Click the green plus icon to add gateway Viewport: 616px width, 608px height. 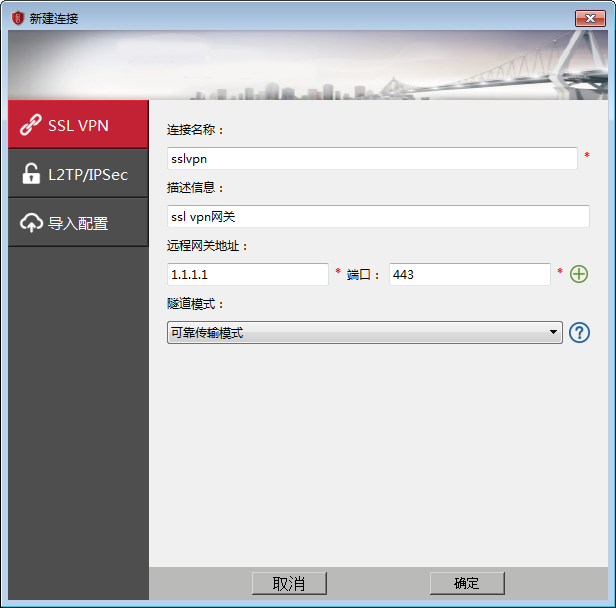(x=579, y=274)
